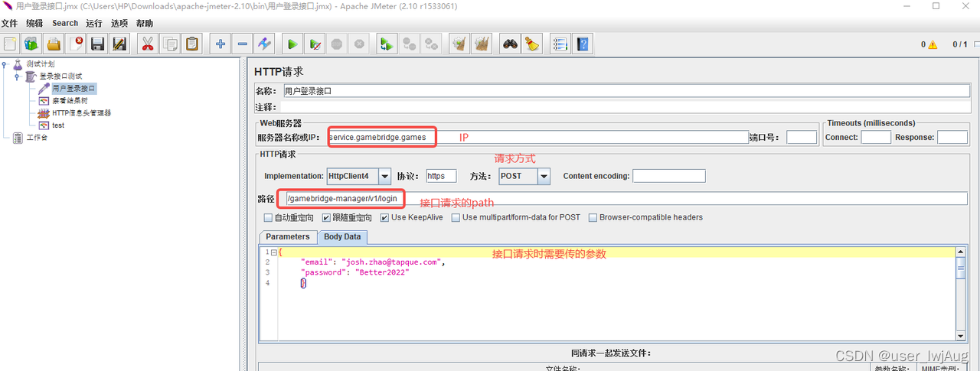
Task: Collapse all tree nodes with minus icon
Action: (242, 44)
